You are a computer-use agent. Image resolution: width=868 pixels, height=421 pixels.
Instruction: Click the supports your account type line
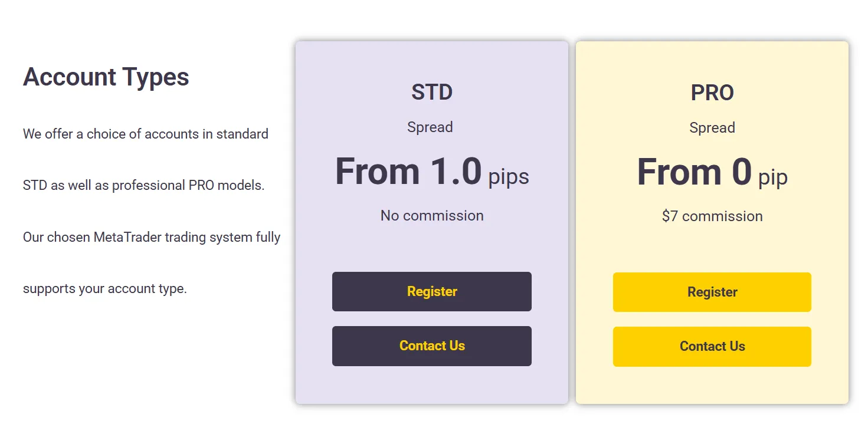[x=104, y=289]
